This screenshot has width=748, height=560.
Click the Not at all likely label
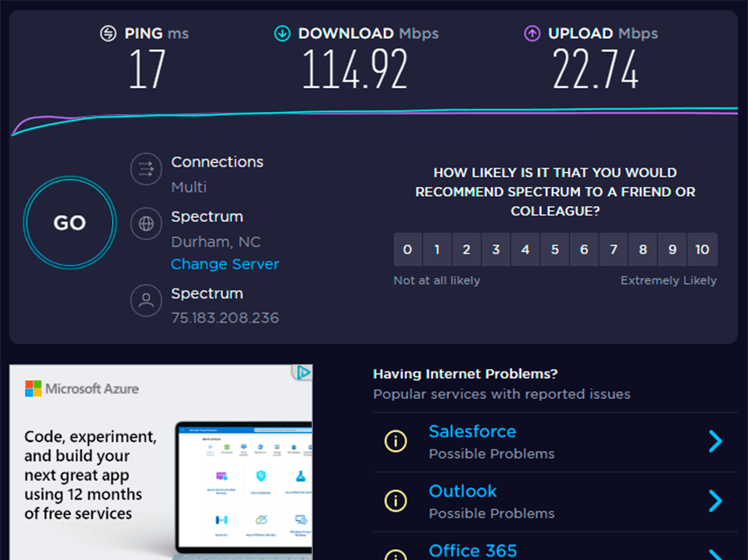(x=436, y=281)
